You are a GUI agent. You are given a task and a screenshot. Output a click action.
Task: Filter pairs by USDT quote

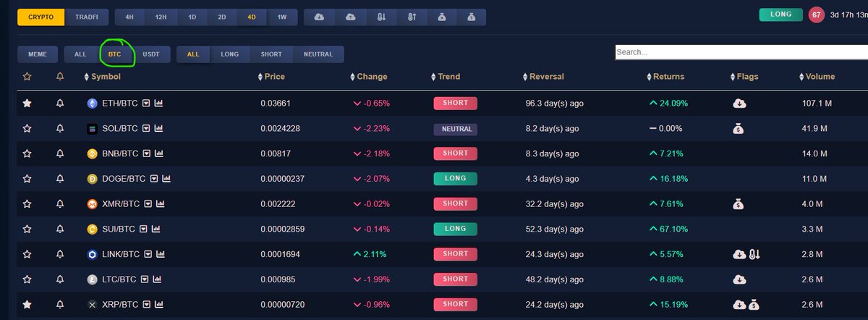(151, 54)
